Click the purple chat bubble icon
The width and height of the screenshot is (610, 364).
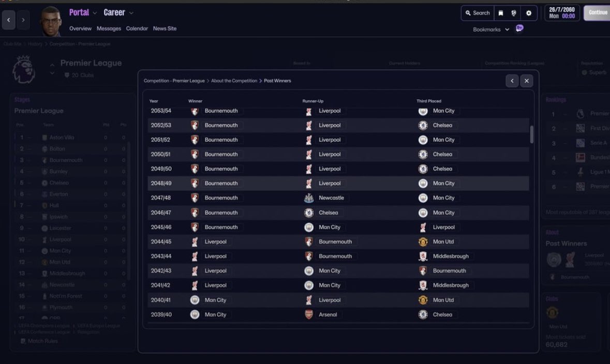[519, 28]
